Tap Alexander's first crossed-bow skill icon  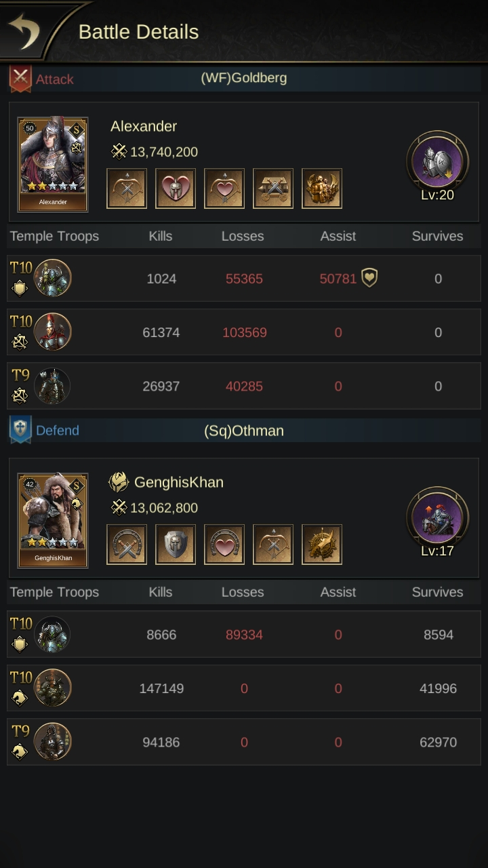tap(127, 189)
